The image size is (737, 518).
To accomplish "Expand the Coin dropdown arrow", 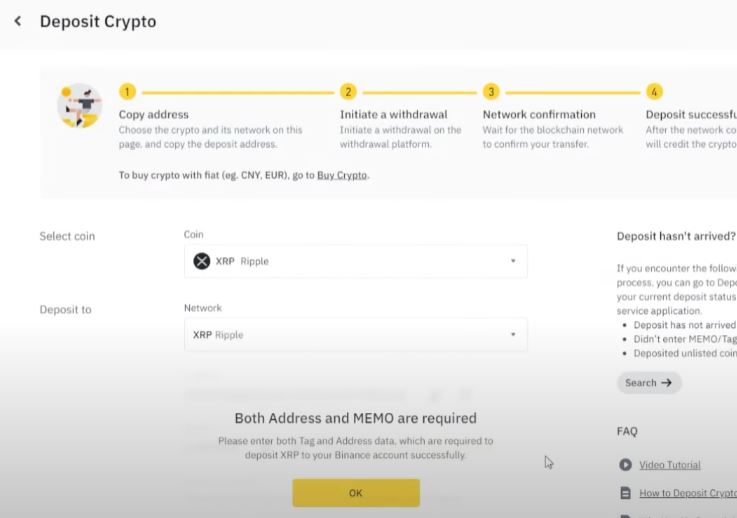I will point(513,261).
